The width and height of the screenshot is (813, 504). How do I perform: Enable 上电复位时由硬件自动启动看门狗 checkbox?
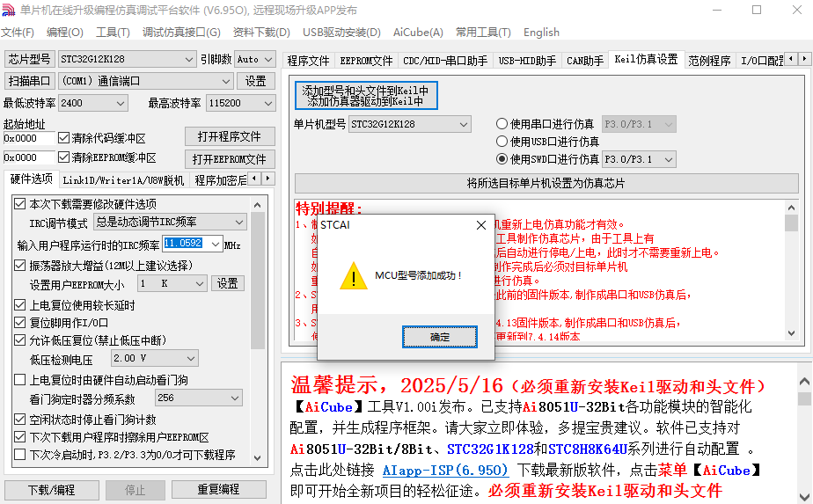click(19, 380)
